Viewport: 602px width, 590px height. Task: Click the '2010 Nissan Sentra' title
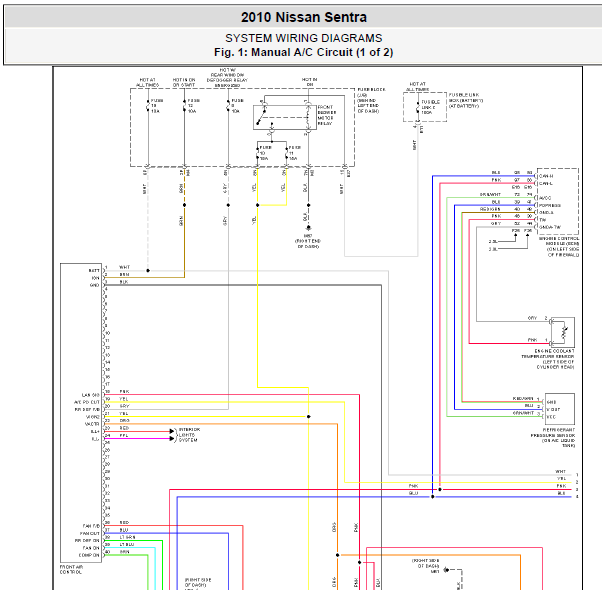tap(304, 17)
